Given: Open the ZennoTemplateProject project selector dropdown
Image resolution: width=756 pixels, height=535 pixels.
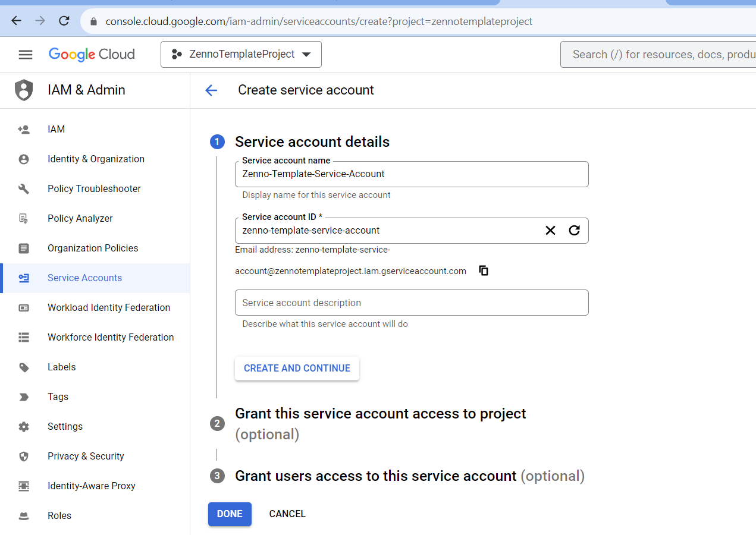Looking at the screenshot, I should (x=241, y=55).
